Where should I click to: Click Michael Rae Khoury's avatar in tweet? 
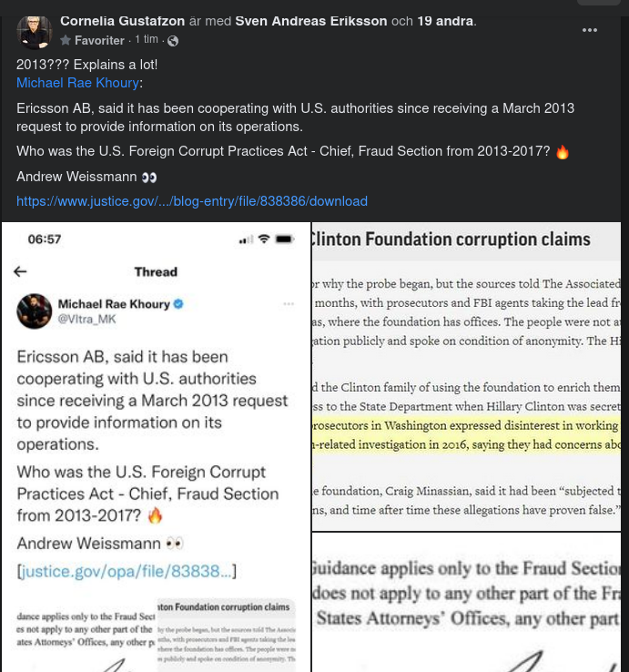pyautogui.click(x=34, y=311)
